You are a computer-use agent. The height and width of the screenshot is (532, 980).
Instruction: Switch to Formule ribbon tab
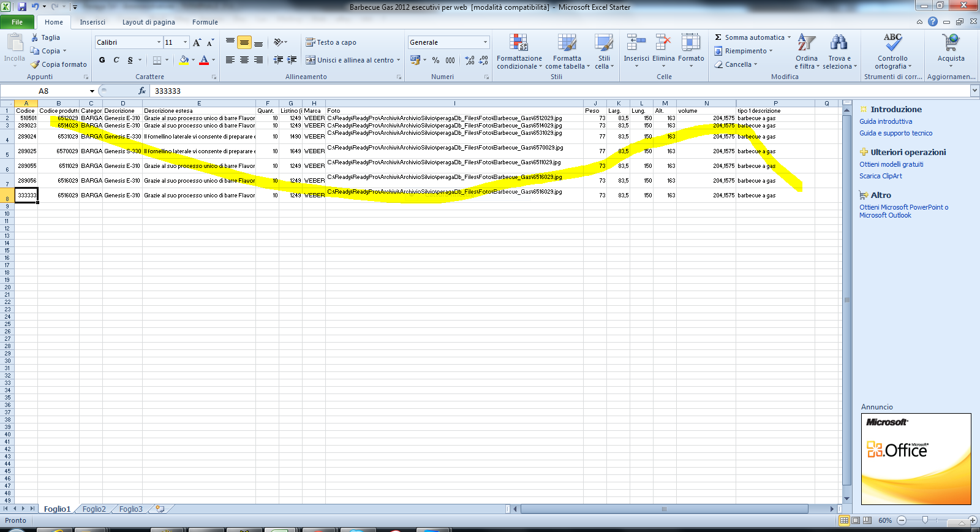point(205,22)
